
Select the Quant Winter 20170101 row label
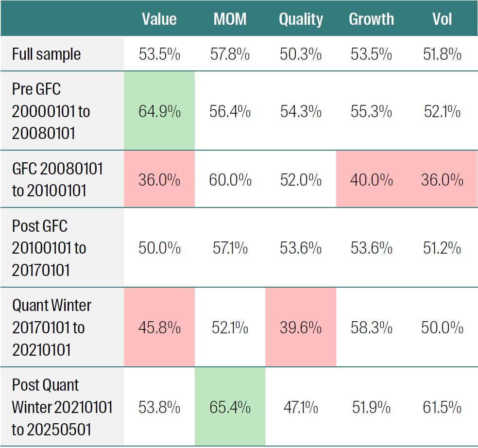click(52, 327)
